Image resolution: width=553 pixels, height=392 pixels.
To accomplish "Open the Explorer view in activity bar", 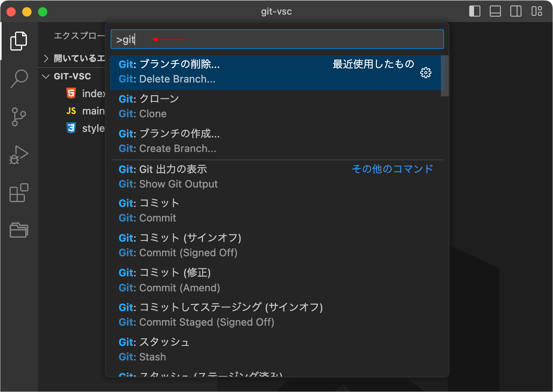I will click(19, 41).
